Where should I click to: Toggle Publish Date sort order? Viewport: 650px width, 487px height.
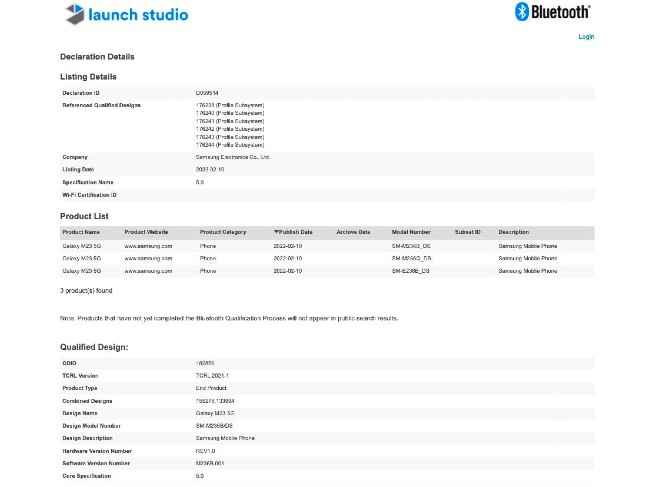click(x=293, y=232)
